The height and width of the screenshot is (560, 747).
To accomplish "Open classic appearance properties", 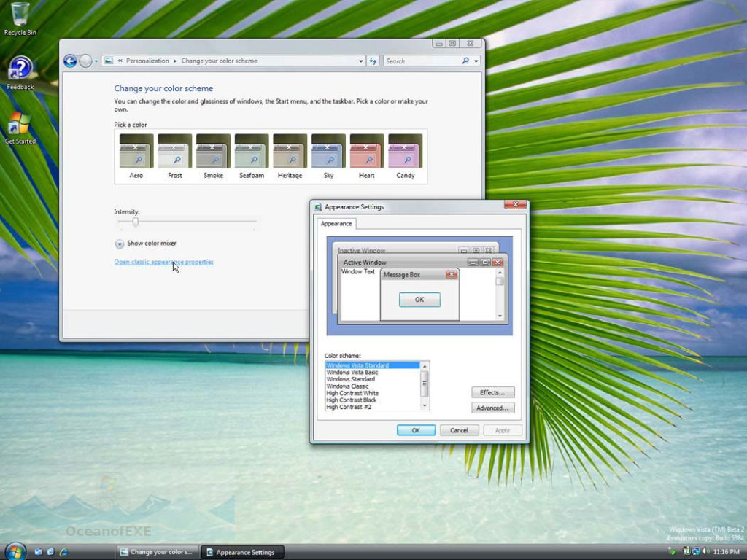I will (163, 262).
